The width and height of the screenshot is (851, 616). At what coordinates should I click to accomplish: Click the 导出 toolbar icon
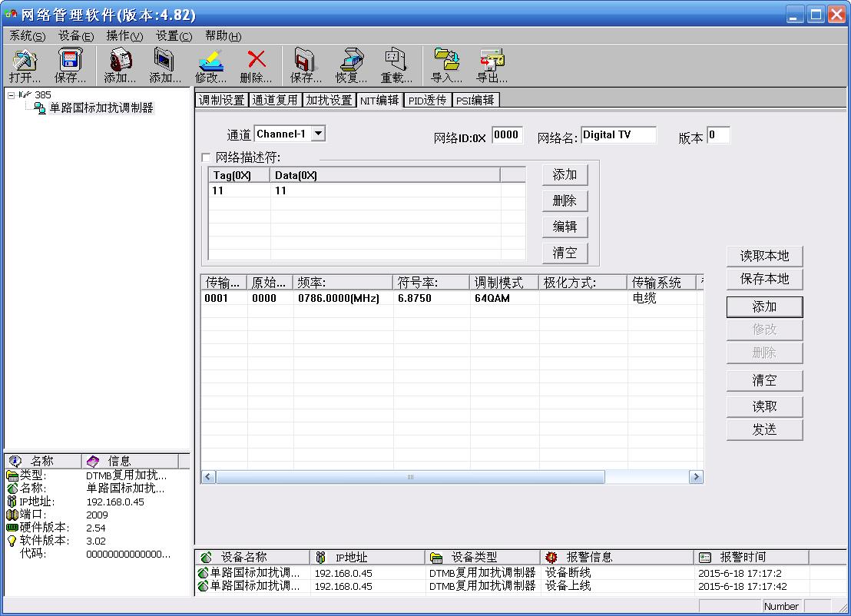[x=492, y=59]
